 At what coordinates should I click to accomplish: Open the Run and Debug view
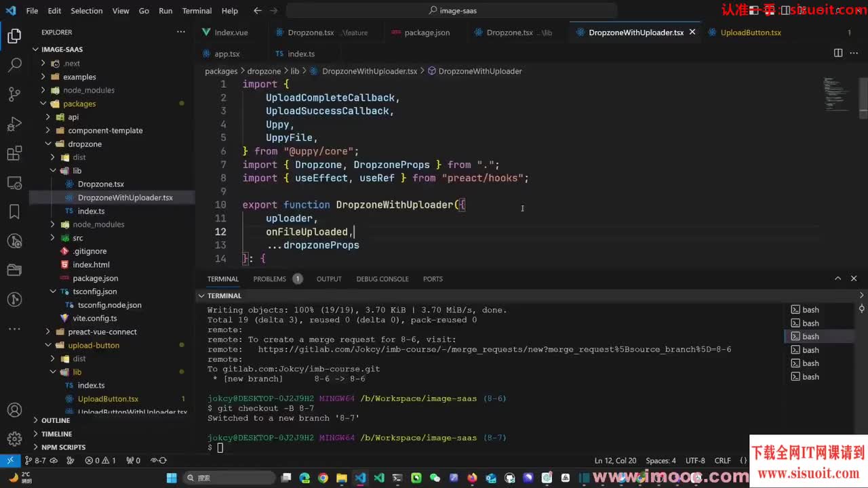click(x=14, y=125)
